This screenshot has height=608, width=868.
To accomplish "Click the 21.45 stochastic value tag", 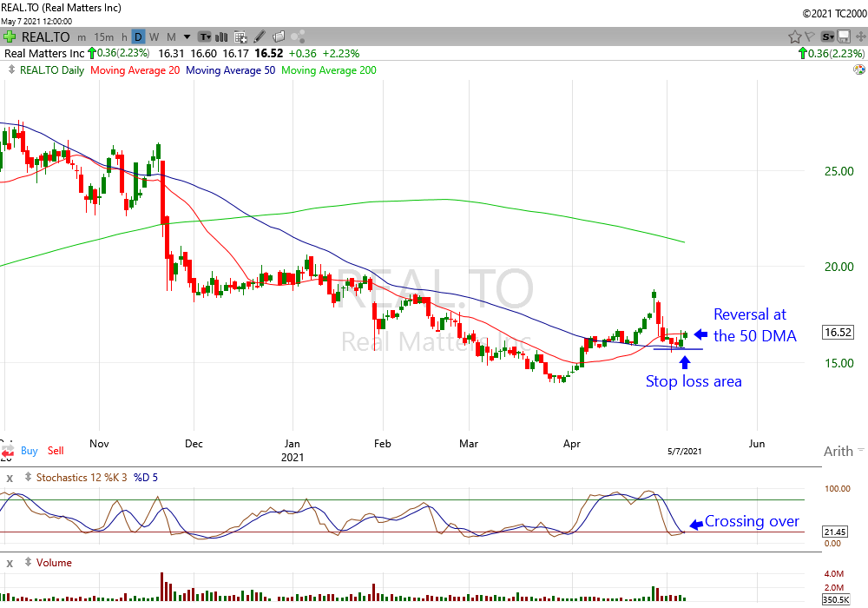I will 835,532.
